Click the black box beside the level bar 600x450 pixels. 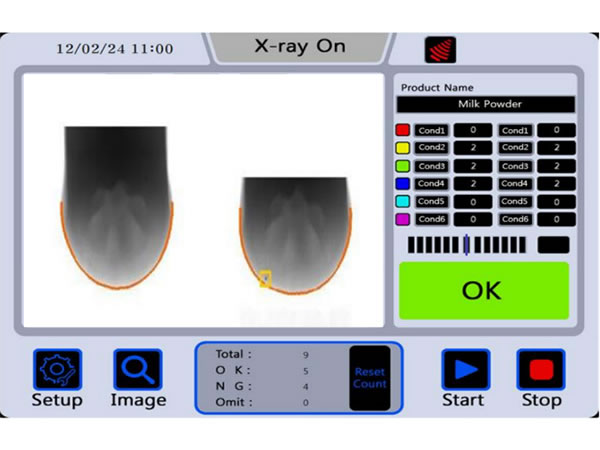click(553, 245)
